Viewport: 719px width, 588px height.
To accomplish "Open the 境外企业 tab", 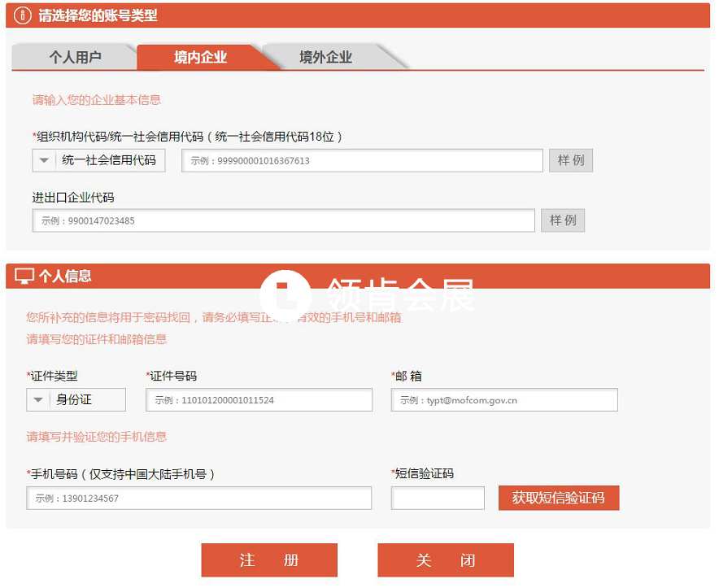I will coord(325,57).
